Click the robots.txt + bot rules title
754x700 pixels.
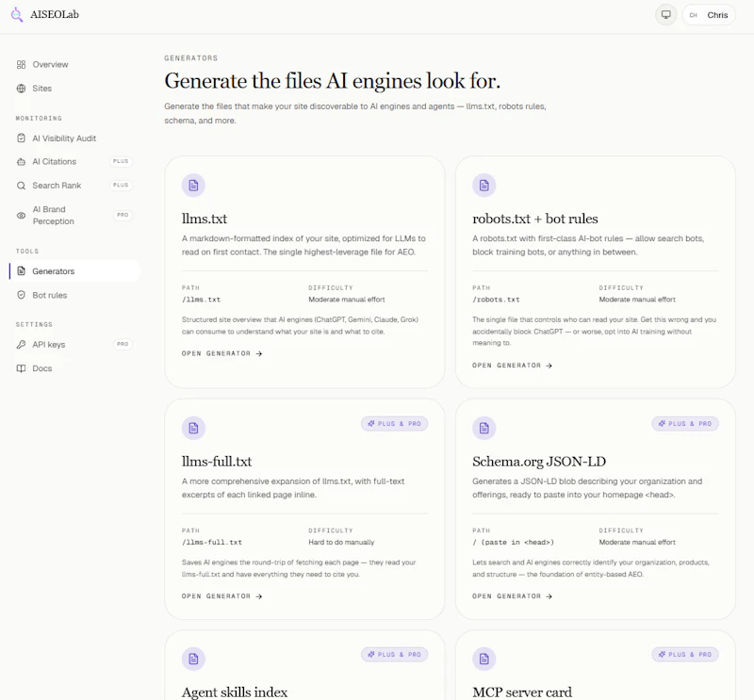coord(535,219)
